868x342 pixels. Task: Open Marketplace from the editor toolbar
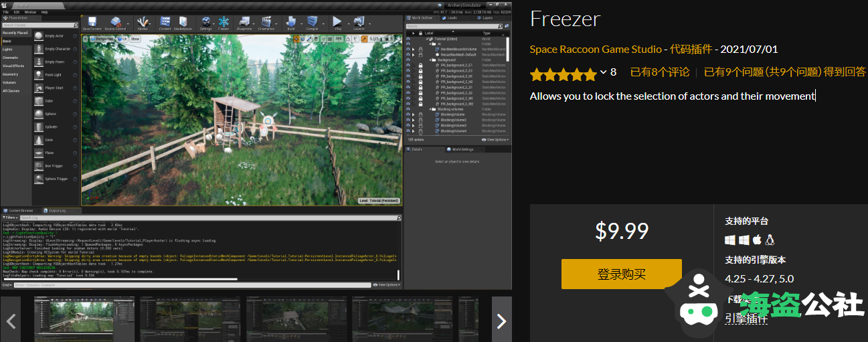pyautogui.click(x=183, y=23)
